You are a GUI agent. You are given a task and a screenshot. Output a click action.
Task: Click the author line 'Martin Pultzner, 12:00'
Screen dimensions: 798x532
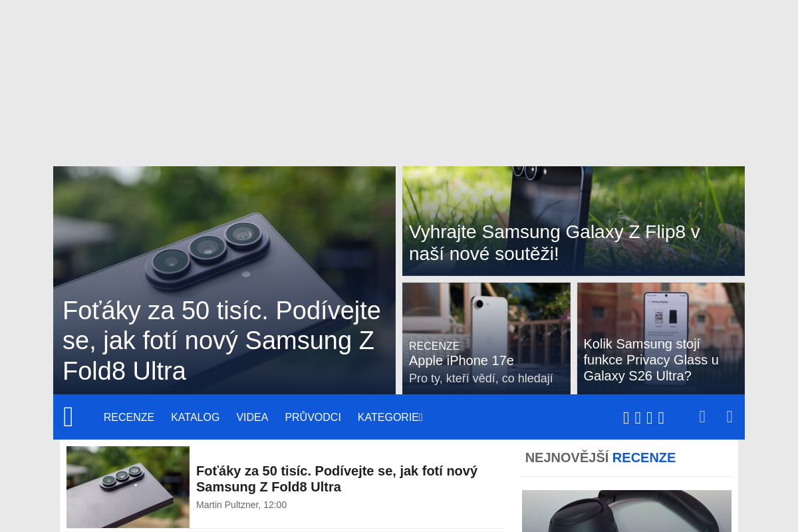(x=241, y=505)
